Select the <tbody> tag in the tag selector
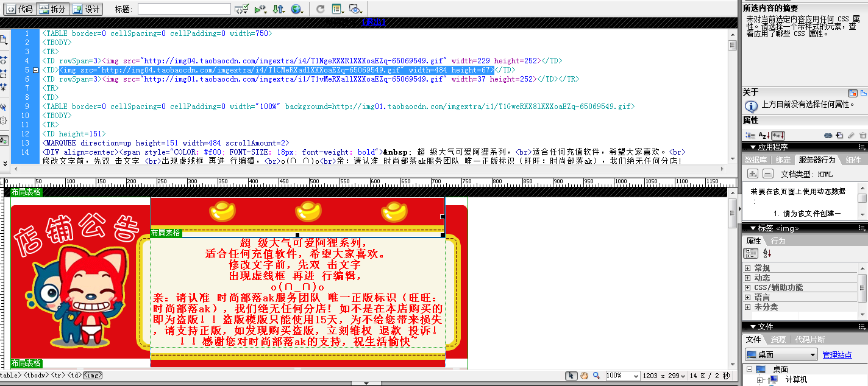Image resolution: width=868 pixels, height=386 pixels. [x=37, y=376]
